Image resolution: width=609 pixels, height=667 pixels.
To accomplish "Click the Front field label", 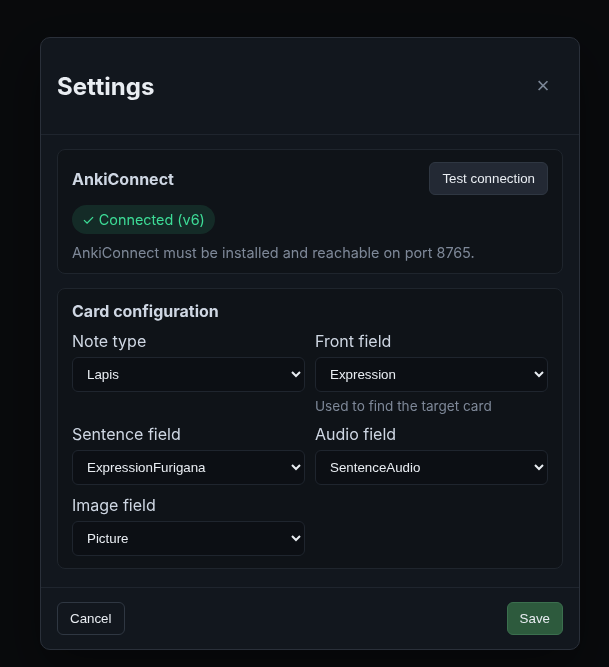I will click(x=353, y=342).
